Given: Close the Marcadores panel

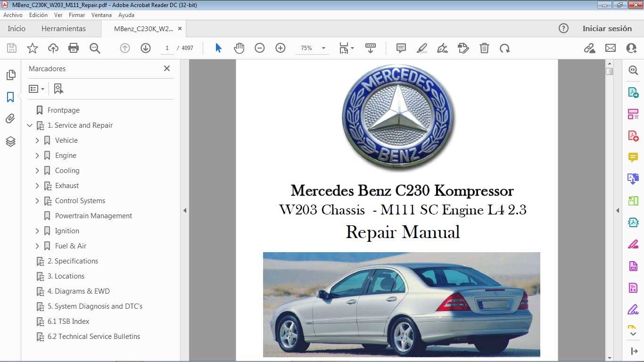Looking at the screenshot, I should pos(167,68).
